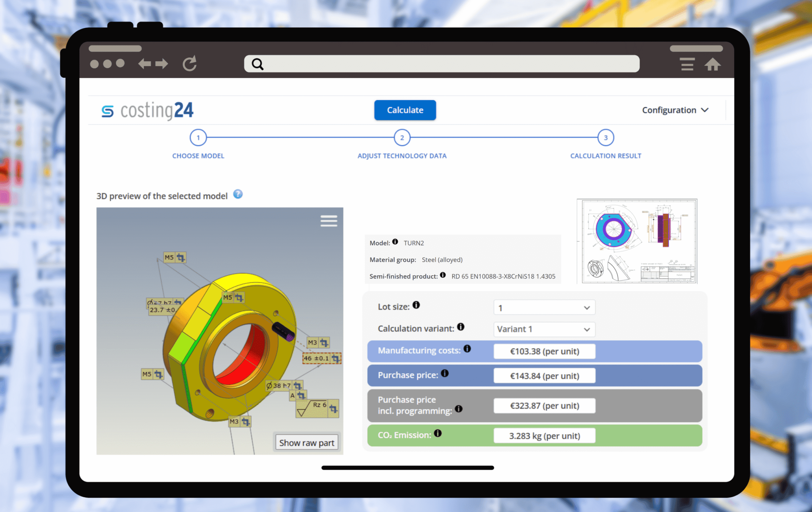Select the 46 ±0.1 dimension annotation
Screen dimensions: 812x512
[x=322, y=358]
